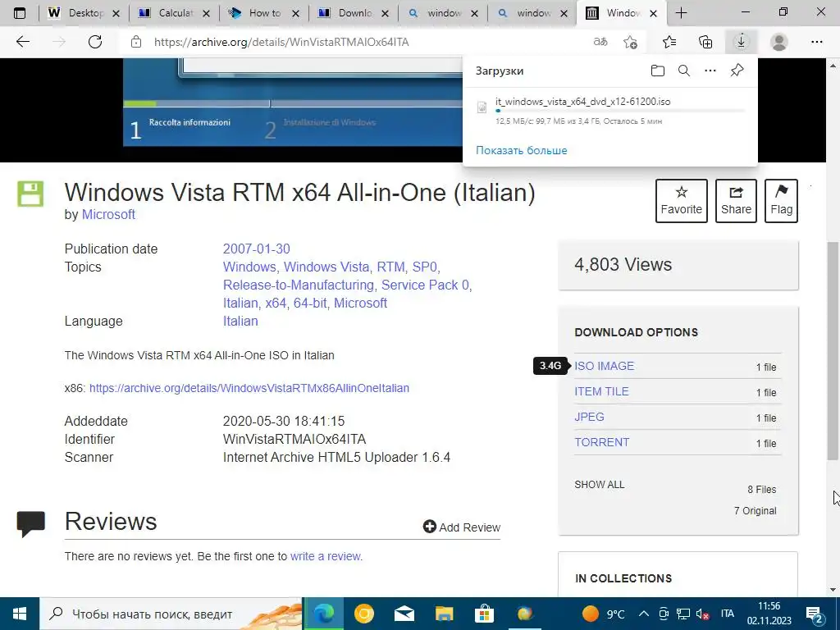This screenshot has width=840, height=630.
Task: Click the ITA language indicator
Action: [x=727, y=614]
